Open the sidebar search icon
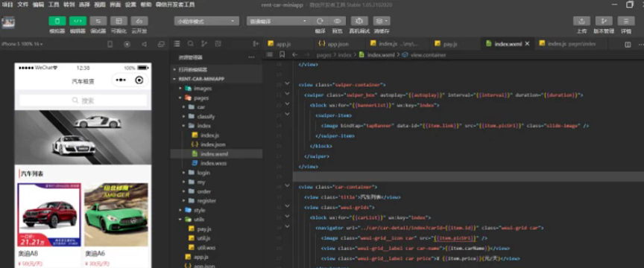Screen dimensions: 644x268 tap(191, 43)
